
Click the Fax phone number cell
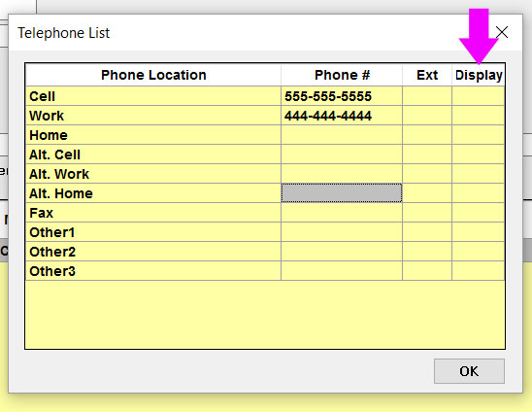342,213
